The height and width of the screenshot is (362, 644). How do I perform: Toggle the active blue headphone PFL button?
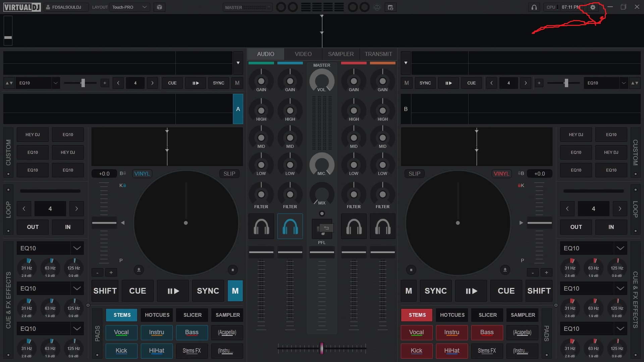tap(290, 226)
